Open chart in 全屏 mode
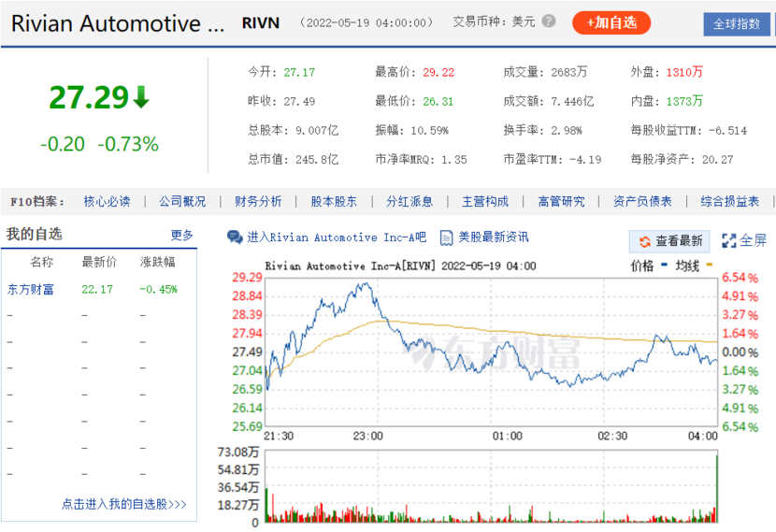This screenshot has width=776, height=532. [744, 241]
